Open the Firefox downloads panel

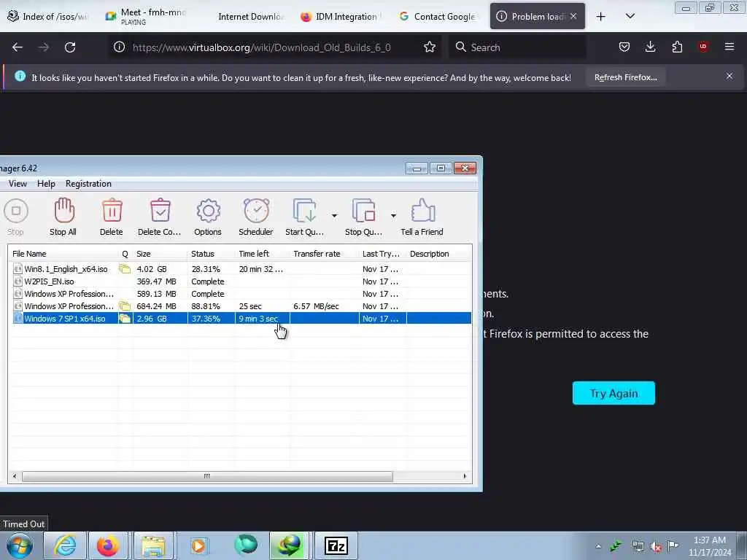coord(650,47)
